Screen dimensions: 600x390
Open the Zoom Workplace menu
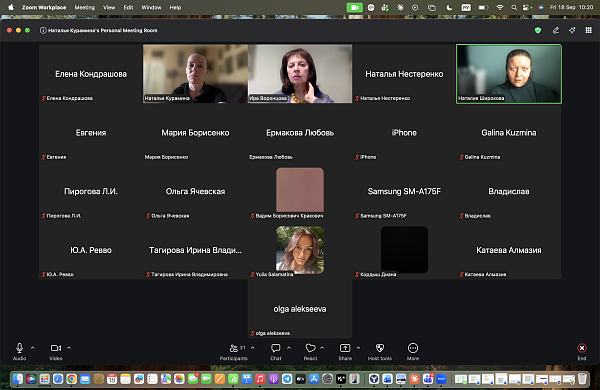coord(44,7)
